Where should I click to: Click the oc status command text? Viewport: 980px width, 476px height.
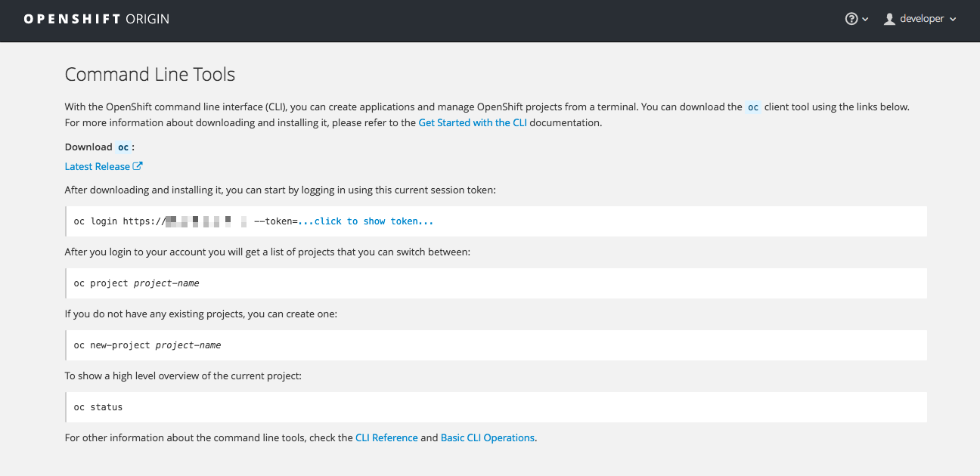point(98,407)
